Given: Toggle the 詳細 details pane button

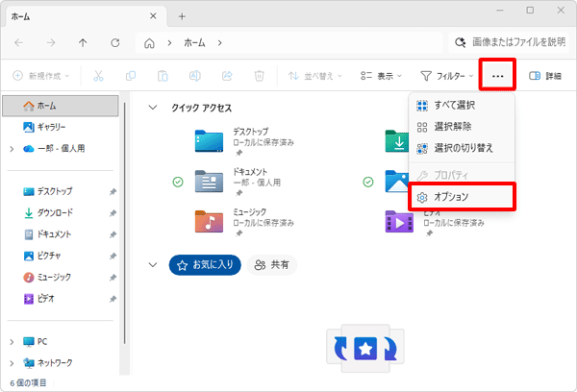Looking at the screenshot, I should click(545, 76).
